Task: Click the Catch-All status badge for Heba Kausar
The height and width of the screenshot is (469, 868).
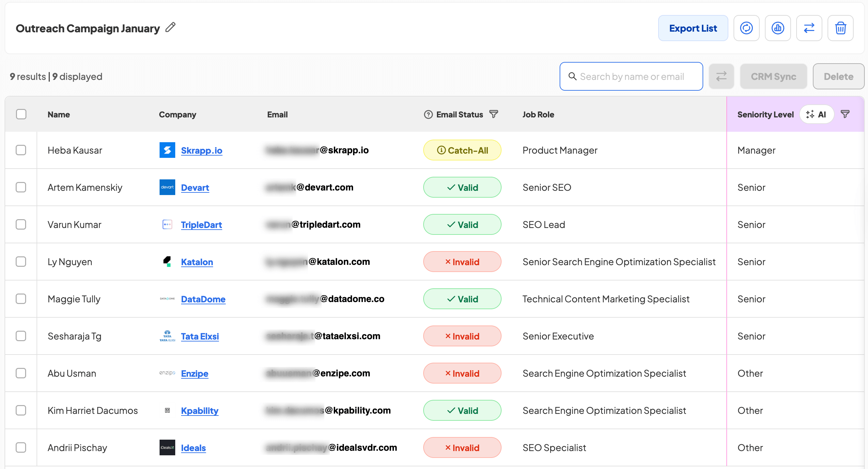Action: point(462,150)
